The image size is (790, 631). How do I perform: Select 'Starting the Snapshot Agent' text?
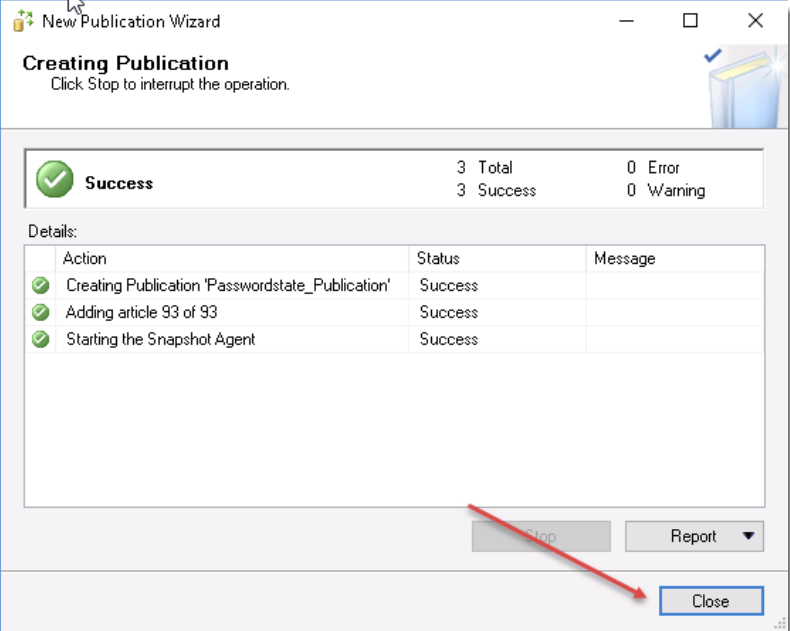click(161, 339)
